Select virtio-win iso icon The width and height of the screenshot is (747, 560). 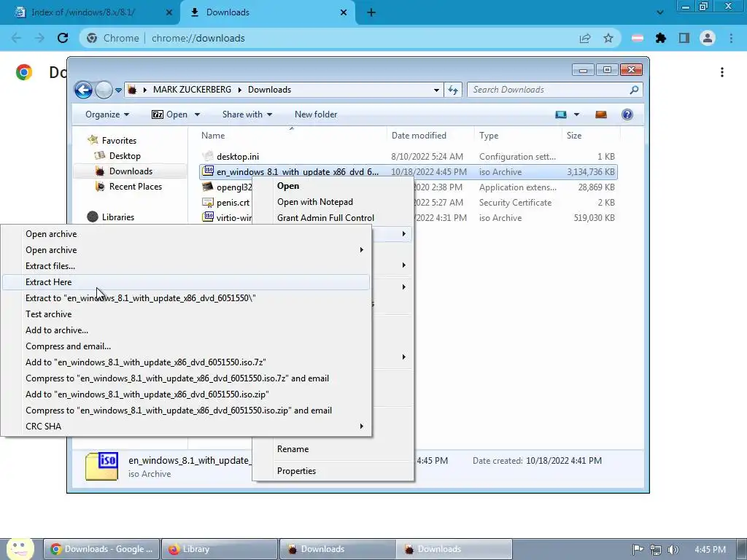(208, 217)
